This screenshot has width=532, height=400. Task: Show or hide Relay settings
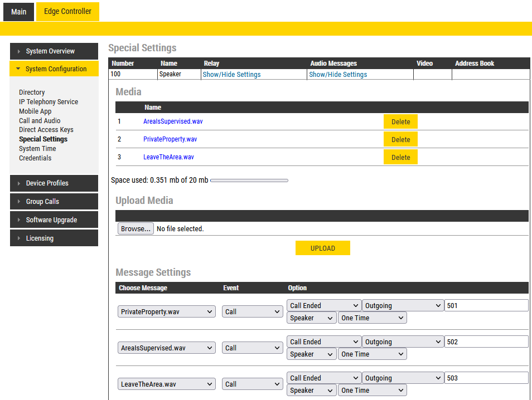(231, 75)
